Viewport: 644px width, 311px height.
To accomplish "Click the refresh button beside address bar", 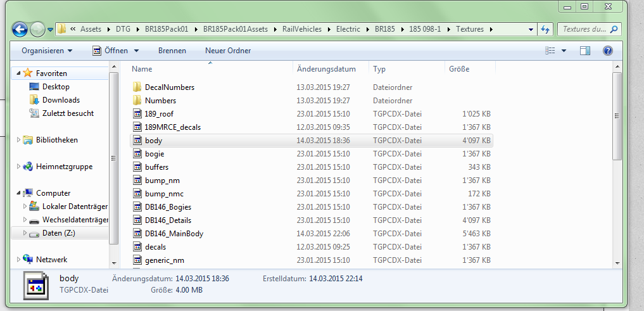I will click(545, 29).
